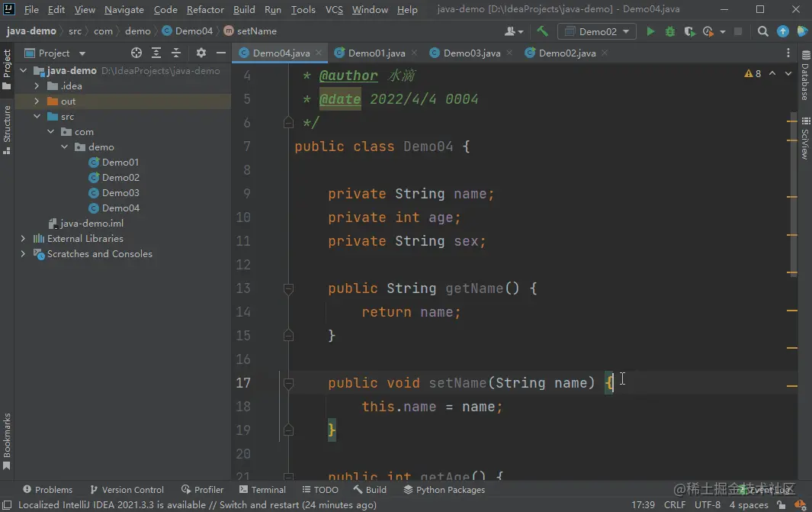
Task: Click the Build project hammer icon
Action: point(542,31)
